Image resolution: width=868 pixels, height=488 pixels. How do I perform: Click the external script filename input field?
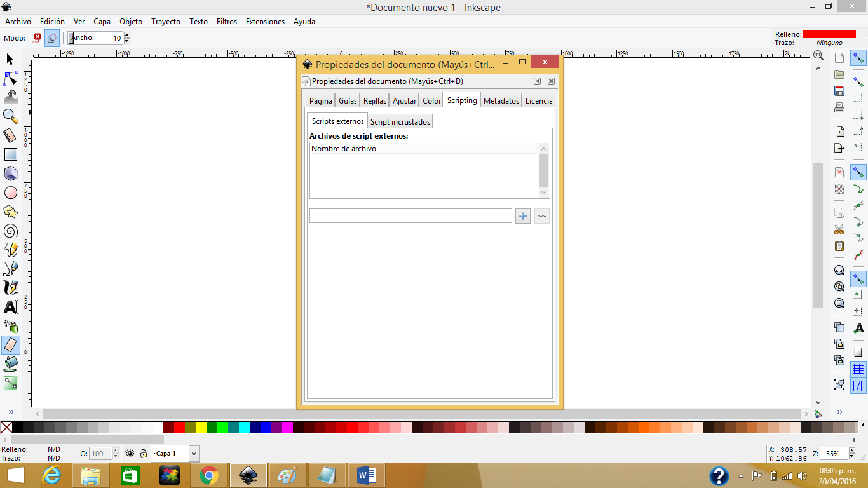point(410,215)
